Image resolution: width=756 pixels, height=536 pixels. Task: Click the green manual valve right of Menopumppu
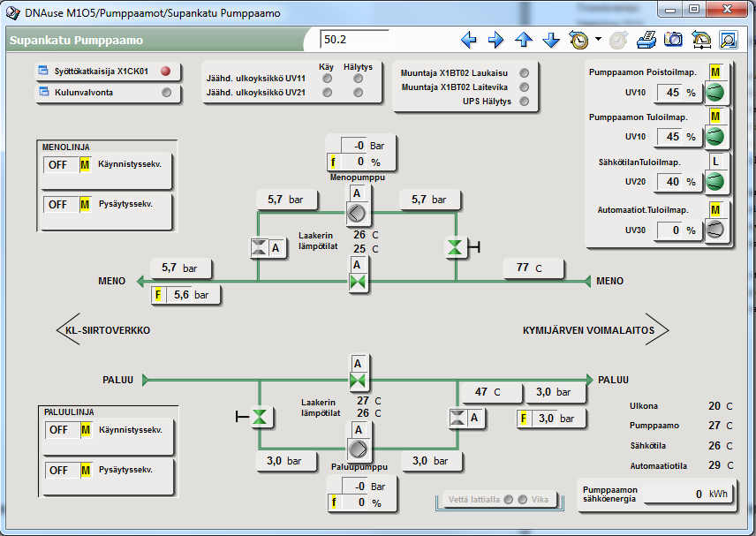455,247
